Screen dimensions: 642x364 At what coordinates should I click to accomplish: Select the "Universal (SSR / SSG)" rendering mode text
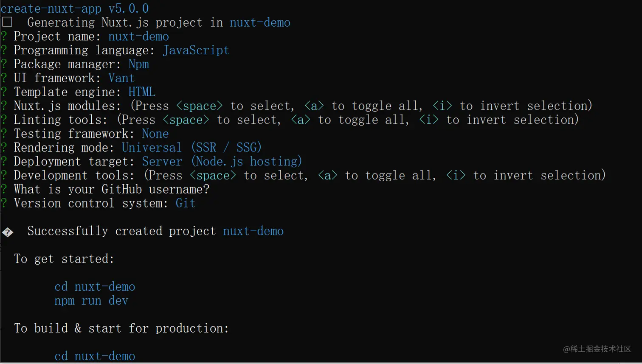click(x=191, y=148)
